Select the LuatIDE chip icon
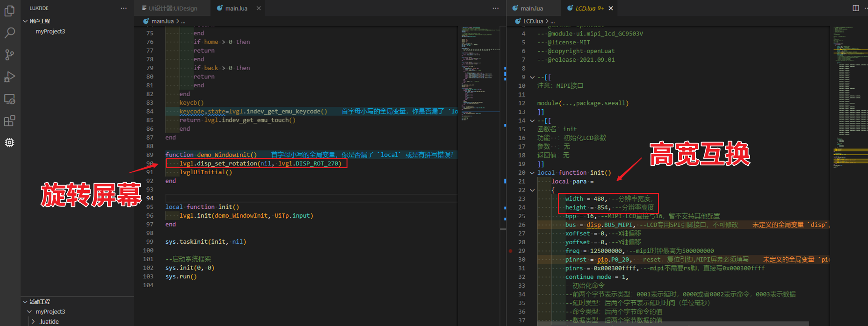868x326 pixels. click(x=9, y=142)
